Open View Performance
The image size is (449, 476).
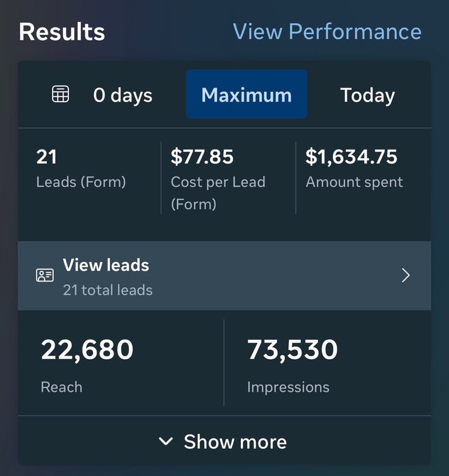(327, 32)
